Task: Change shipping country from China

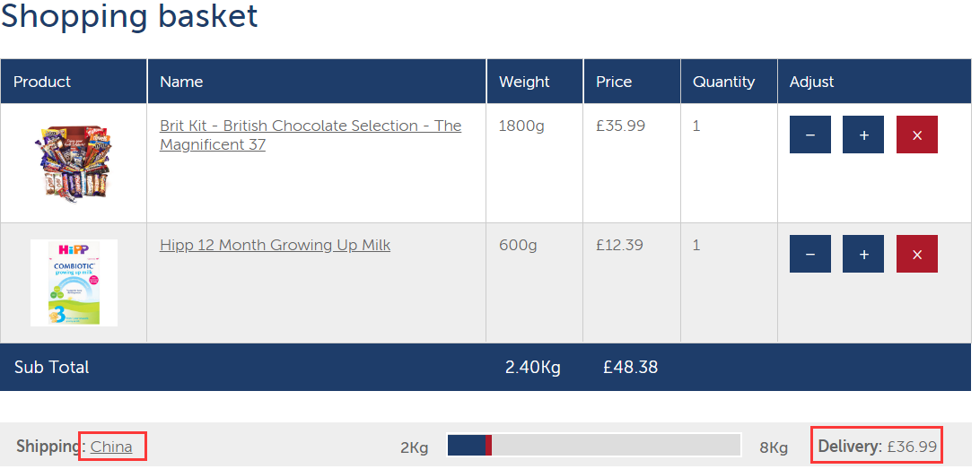Action: (111, 447)
